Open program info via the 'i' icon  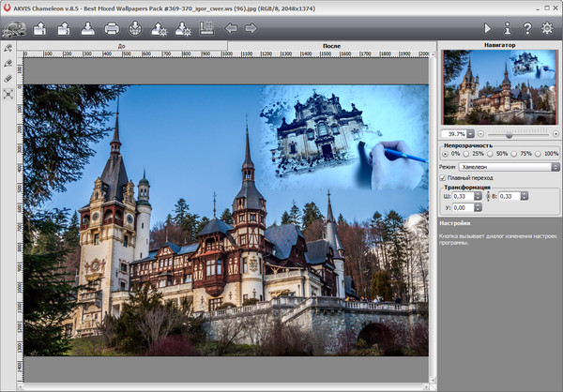(x=508, y=28)
